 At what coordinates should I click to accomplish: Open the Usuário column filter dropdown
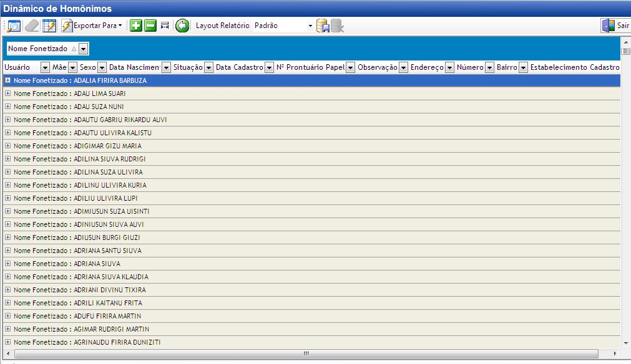click(x=45, y=67)
